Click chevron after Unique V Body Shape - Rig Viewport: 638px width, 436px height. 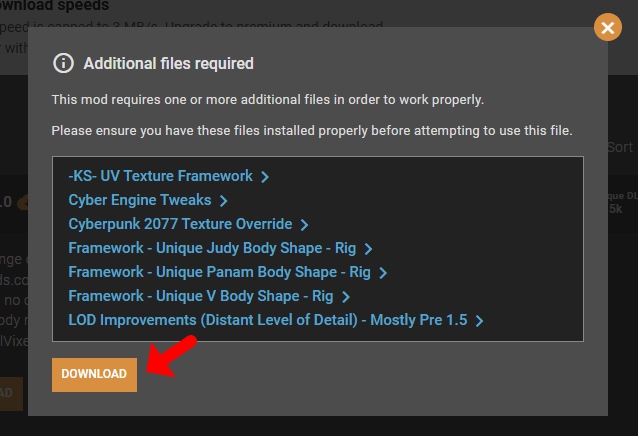346,297
